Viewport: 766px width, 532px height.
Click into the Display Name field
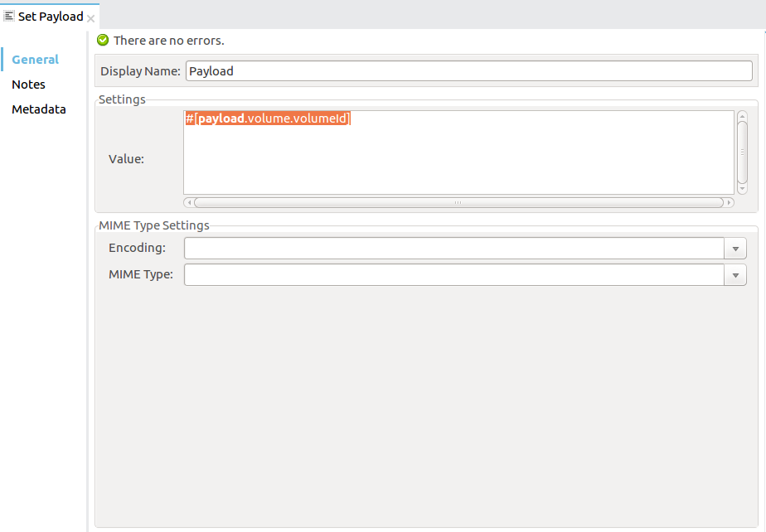click(468, 71)
